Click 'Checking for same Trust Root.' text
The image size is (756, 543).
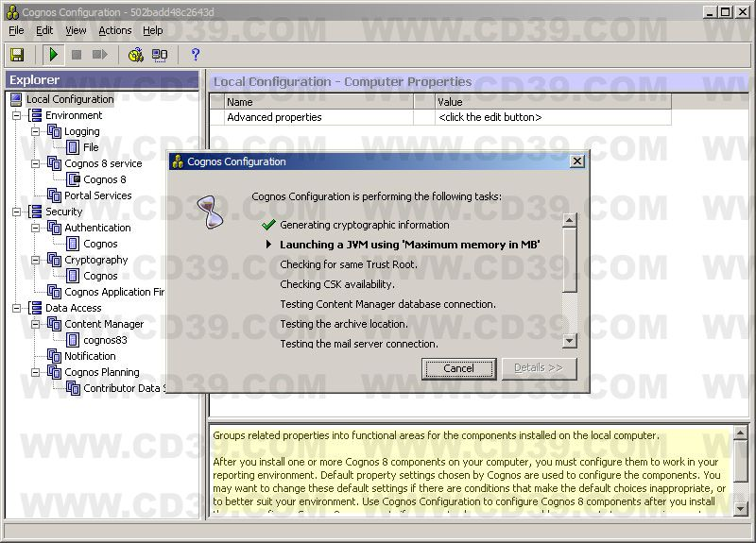(349, 264)
